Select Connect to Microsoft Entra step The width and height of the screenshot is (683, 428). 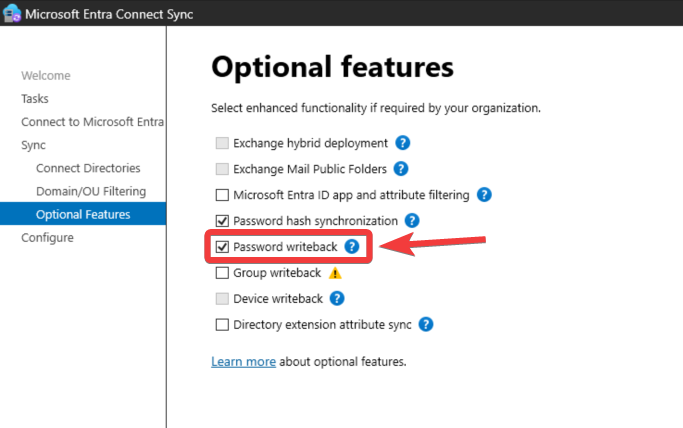pyautogui.click(x=92, y=122)
